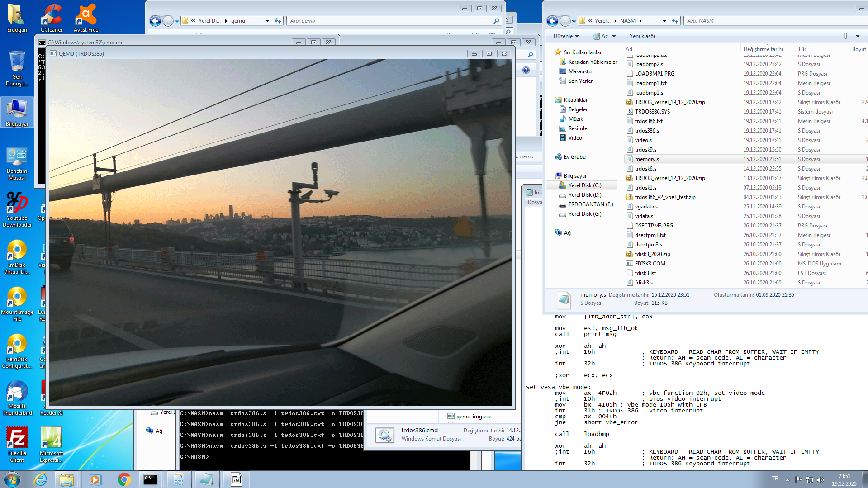
Task: Sort files by the Tür column
Action: tap(802, 49)
